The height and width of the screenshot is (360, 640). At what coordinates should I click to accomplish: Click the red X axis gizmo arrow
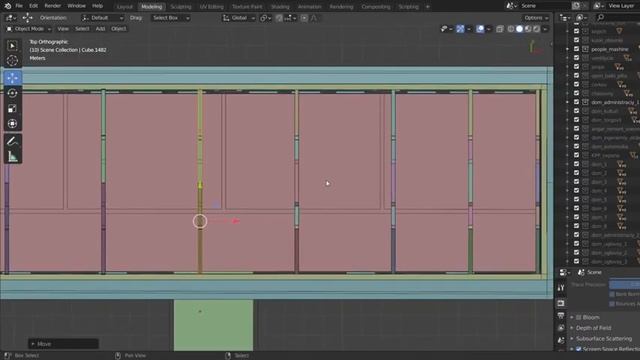236,221
